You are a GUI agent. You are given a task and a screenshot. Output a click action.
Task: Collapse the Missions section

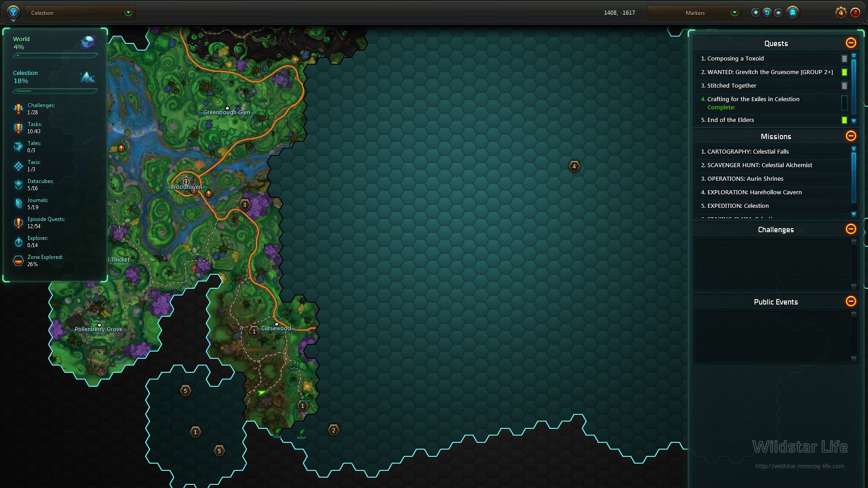pyautogui.click(x=850, y=136)
